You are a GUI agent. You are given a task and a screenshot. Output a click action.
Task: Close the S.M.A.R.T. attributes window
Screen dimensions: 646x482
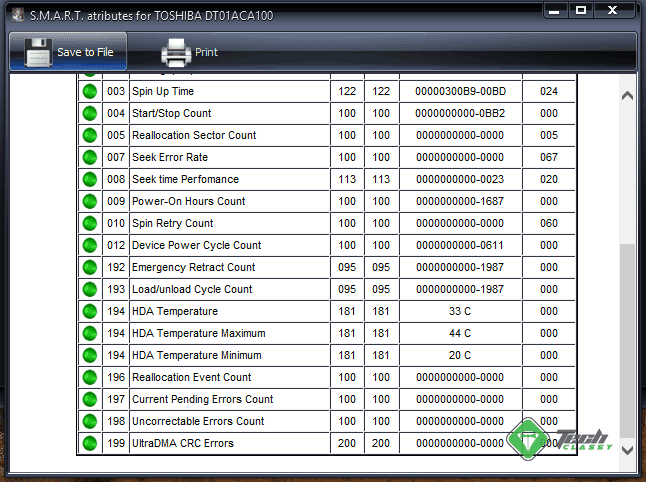(x=613, y=10)
